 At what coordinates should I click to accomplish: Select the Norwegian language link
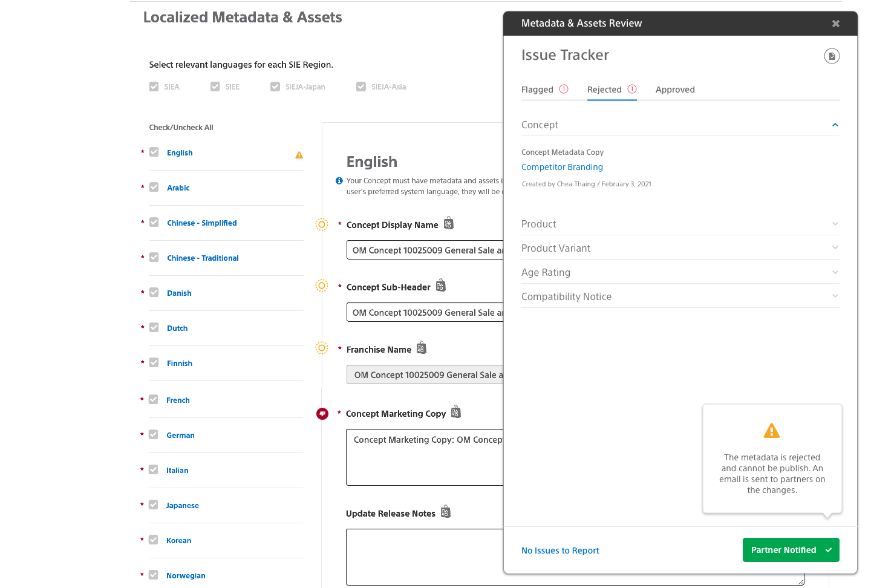[x=186, y=576]
